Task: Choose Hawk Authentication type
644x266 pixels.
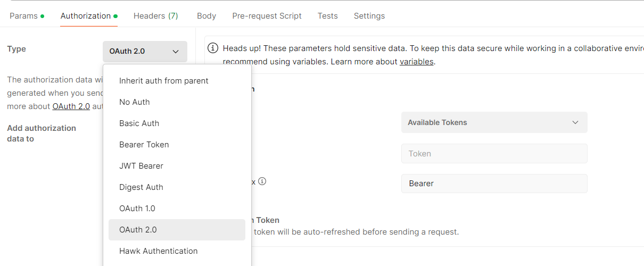Action: pyautogui.click(x=159, y=251)
